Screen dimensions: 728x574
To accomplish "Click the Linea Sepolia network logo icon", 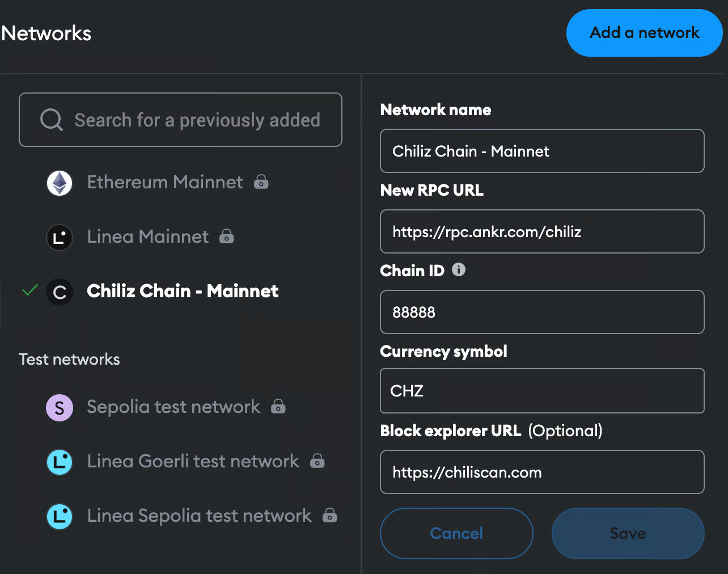I will (x=60, y=516).
